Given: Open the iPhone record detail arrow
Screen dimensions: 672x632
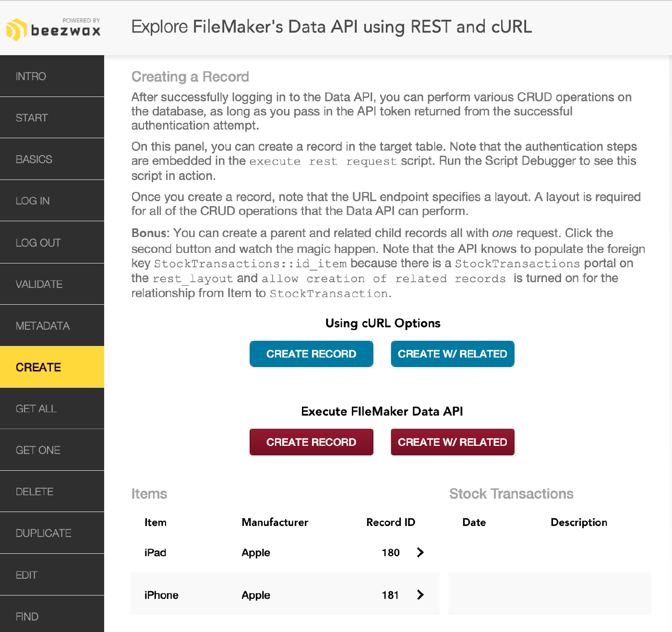Looking at the screenshot, I should click(x=420, y=595).
